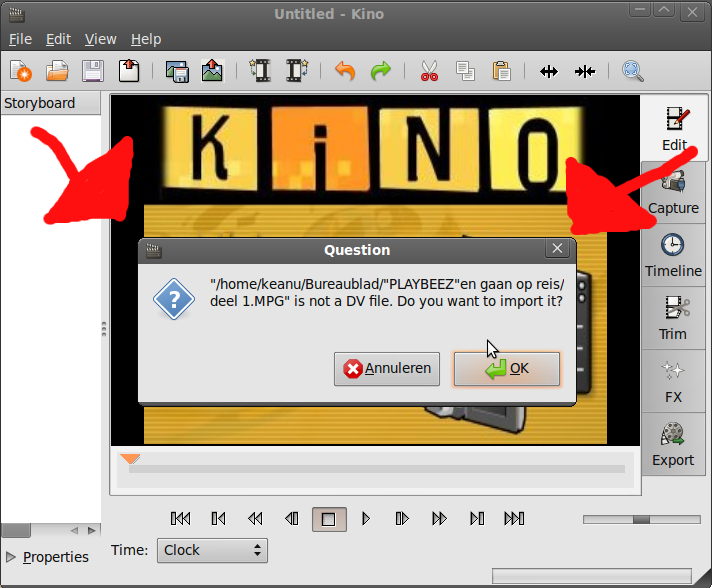Click the playback speed slider
Image resolution: width=712 pixels, height=588 pixels.
(x=641, y=519)
